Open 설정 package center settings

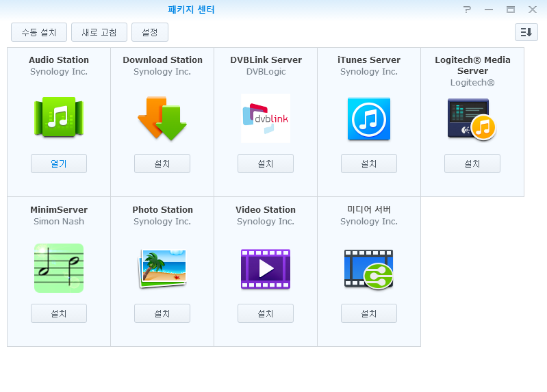pyautogui.click(x=149, y=32)
